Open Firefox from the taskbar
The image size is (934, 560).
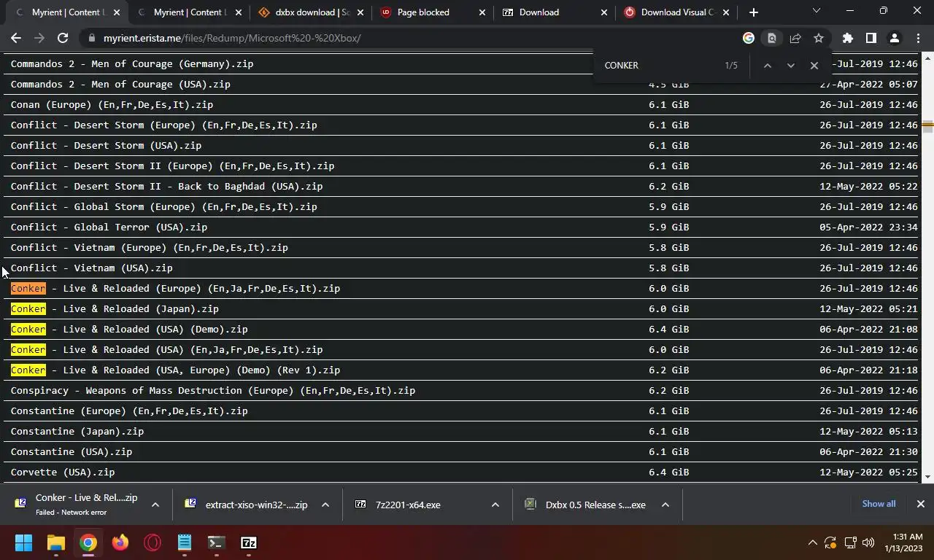pos(120,542)
